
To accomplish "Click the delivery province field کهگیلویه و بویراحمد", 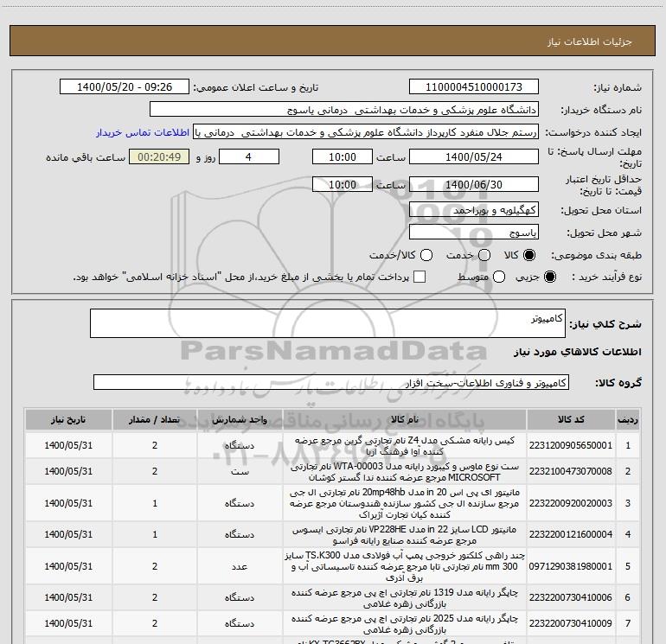I will 474,210.
